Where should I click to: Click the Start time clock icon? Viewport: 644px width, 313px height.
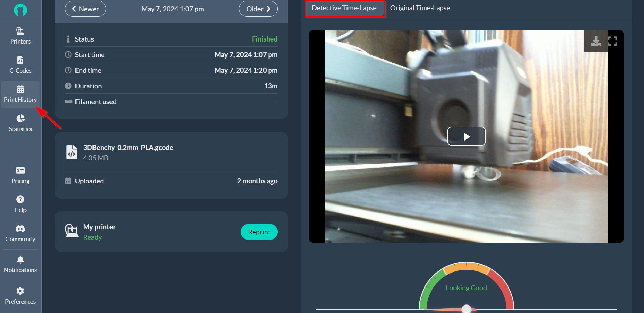tap(68, 55)
